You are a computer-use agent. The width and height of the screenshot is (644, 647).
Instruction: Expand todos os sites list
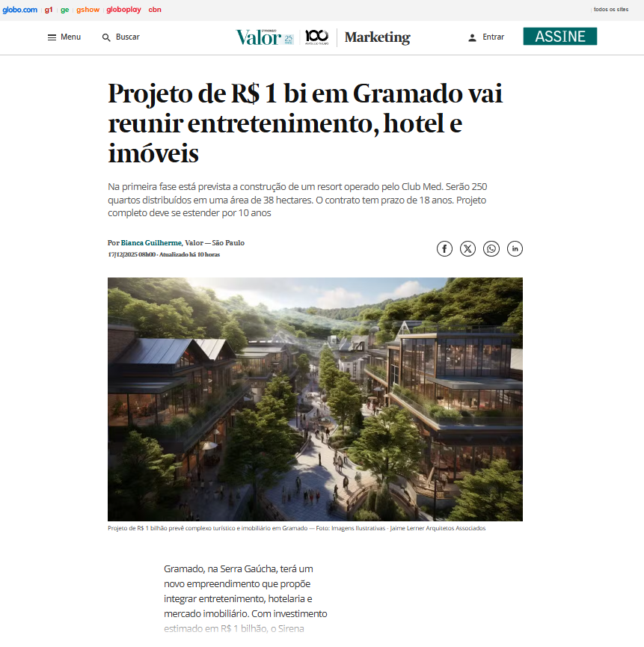(611, 10)
